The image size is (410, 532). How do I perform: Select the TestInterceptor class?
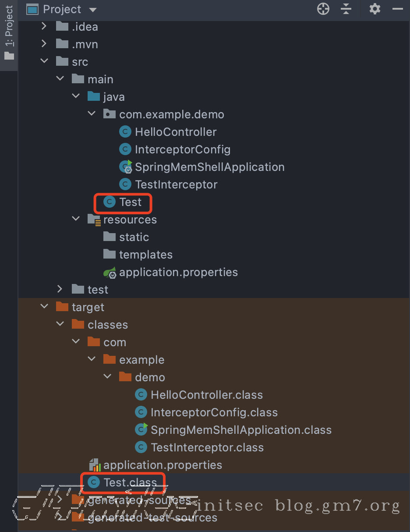(176, 184)
